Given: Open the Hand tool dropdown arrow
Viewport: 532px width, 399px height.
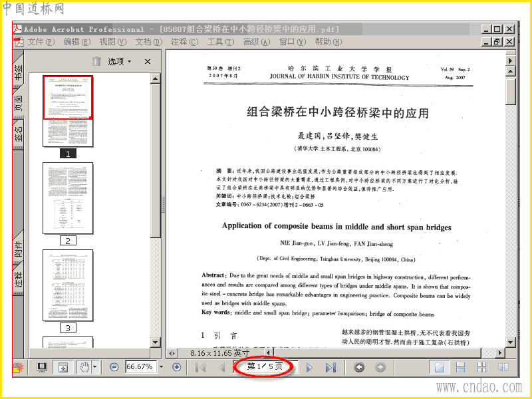Looking at the screenshot, I should pos(94,367).
